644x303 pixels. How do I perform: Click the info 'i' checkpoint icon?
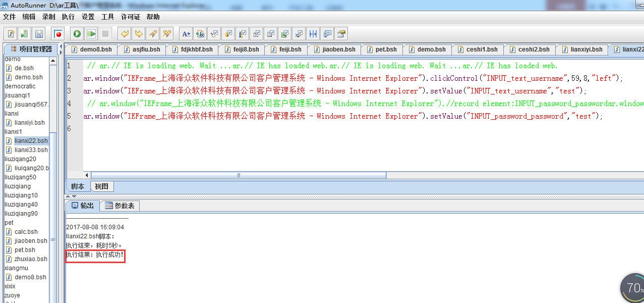point(243,34)
